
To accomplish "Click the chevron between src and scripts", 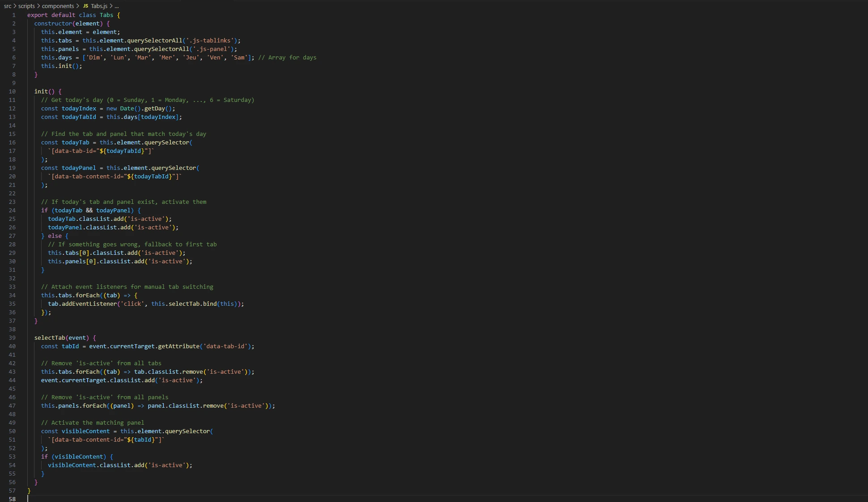I will tap(14, 6).
